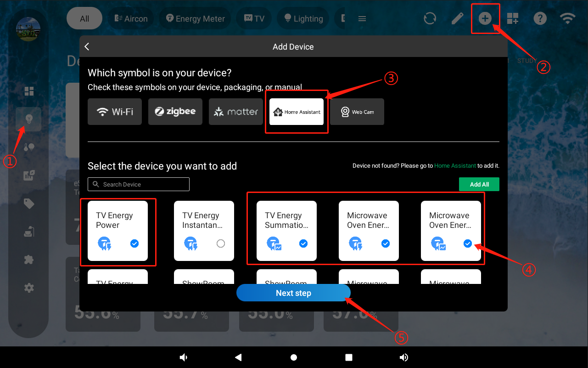588x368 pixels.
Task: Click the puzzle piece plugin icon in sidebar
Action: pyautogui.click(x=29, y=260)
